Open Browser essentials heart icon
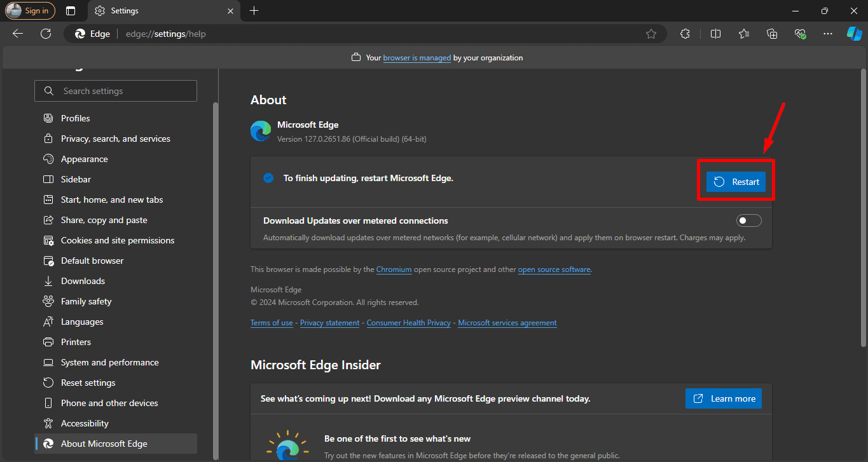 pyautogui.click(x=801, y=34)
